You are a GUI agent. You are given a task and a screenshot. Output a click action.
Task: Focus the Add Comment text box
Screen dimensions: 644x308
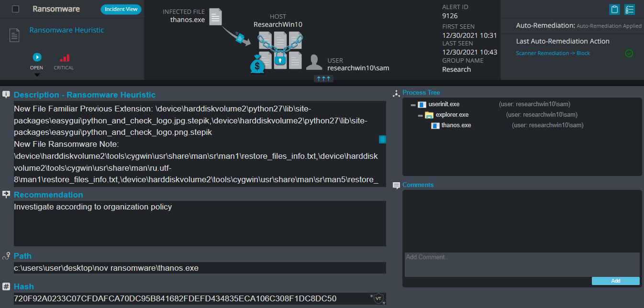pos(522,264)
